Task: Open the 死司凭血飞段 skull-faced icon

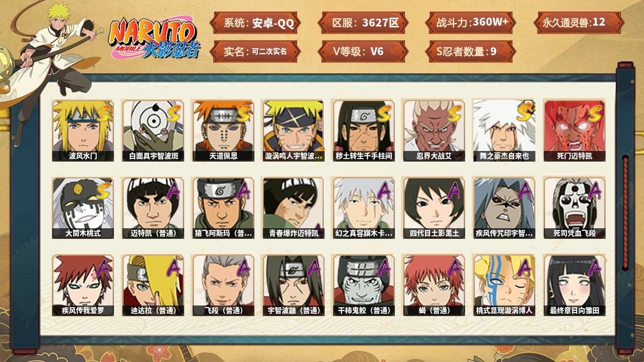Action: [x=574, y=208]
